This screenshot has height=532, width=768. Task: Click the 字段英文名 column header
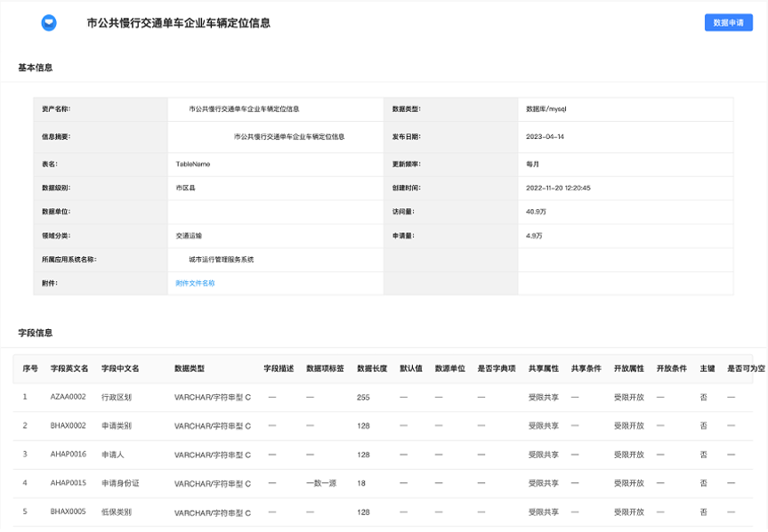coord(69,368)
